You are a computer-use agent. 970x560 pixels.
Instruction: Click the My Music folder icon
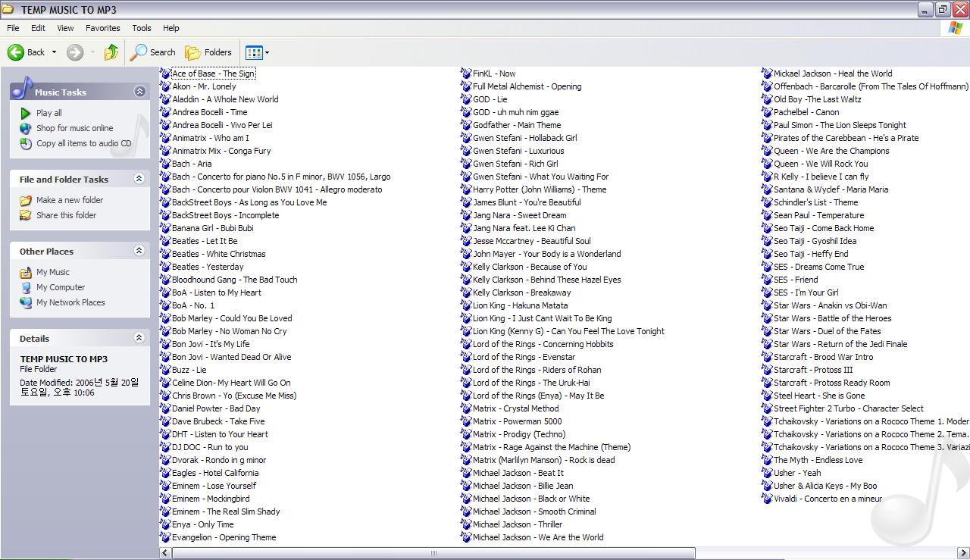[x=26, y=272]
